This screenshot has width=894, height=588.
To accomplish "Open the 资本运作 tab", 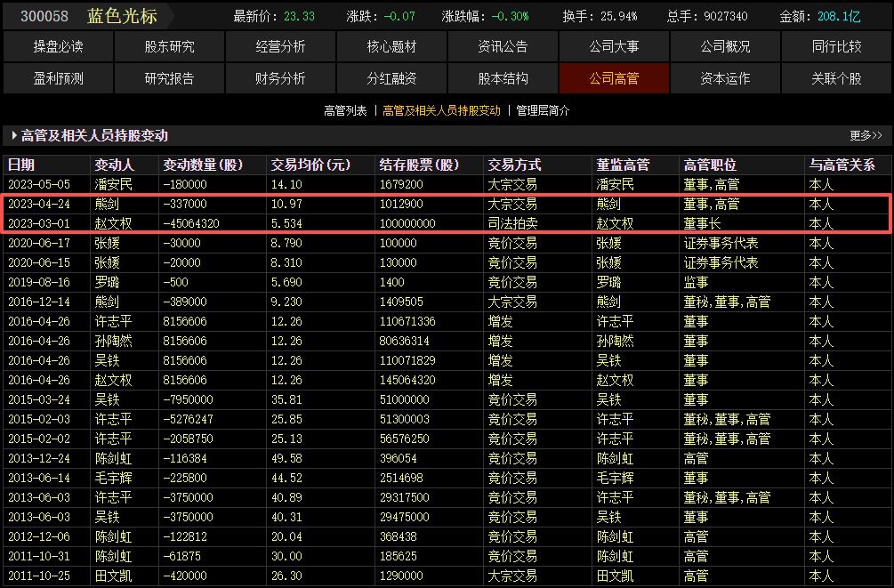I will (x=723, y=78).
